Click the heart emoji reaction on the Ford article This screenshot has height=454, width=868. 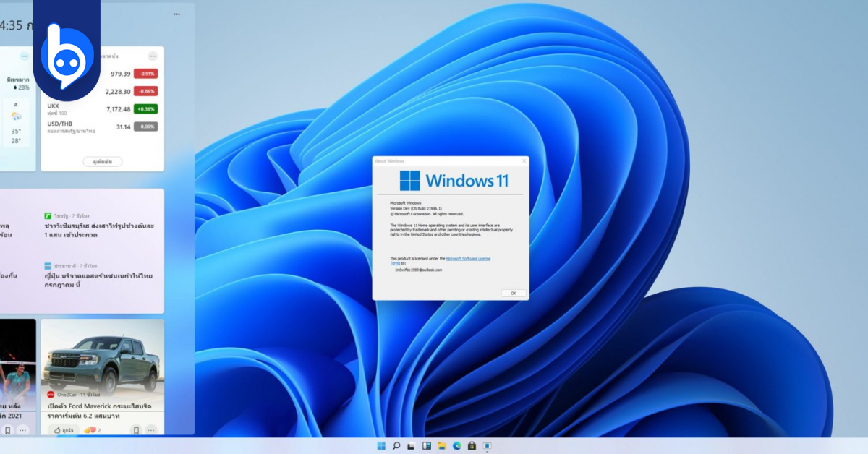[91, 429]
